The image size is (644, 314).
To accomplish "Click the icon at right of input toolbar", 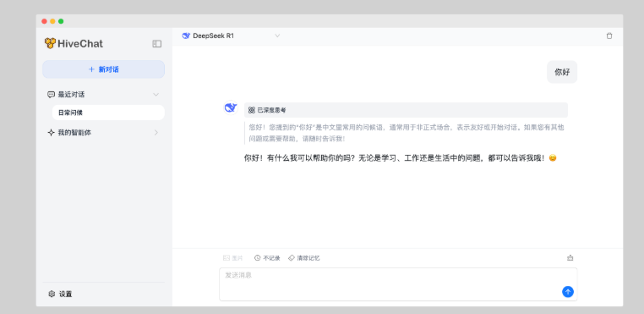I will (570, 258).
